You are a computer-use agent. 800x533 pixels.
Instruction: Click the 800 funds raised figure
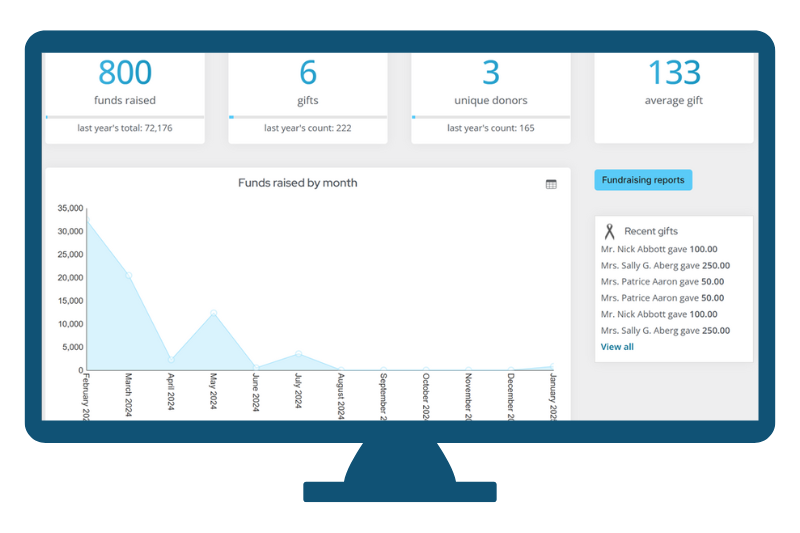[x=125, y=73]
